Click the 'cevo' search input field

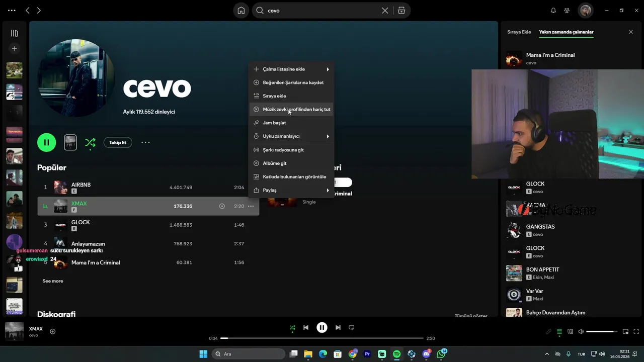tap(322, 11)
